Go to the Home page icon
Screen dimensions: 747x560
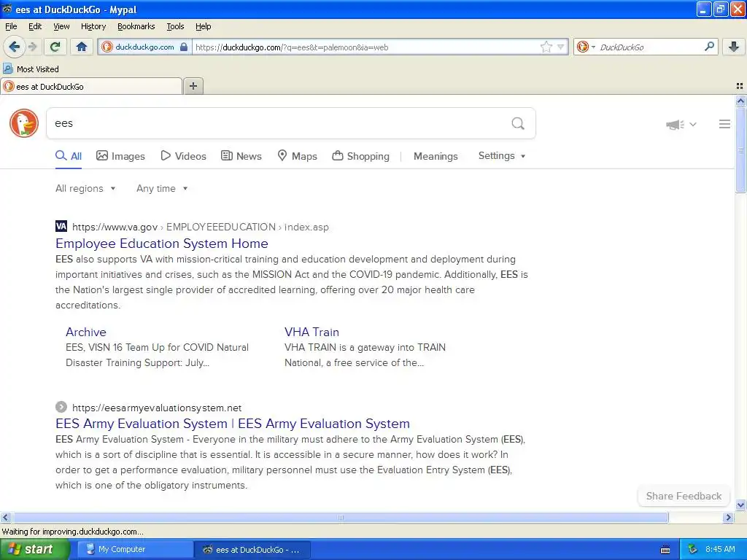coord(82,47)
